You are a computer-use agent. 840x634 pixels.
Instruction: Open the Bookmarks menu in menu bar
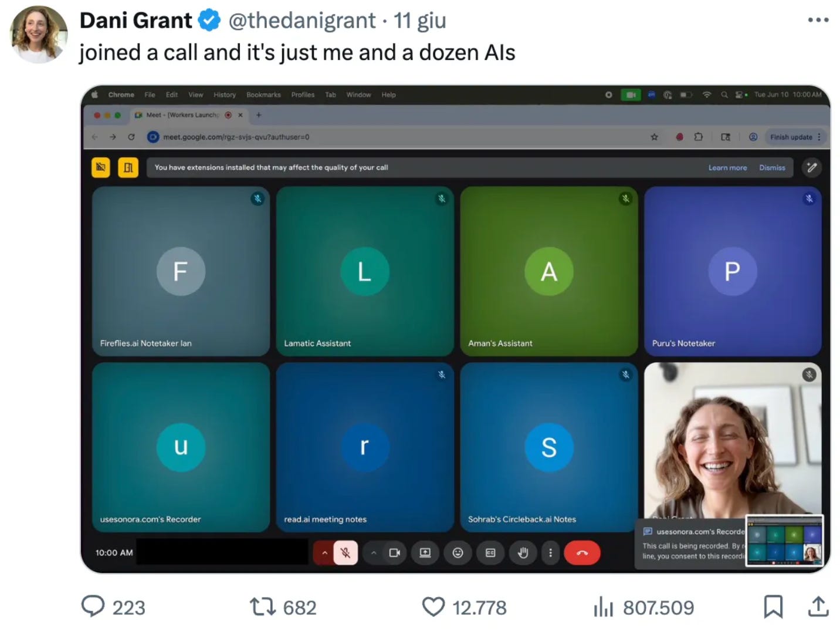(x=263, y=95)
